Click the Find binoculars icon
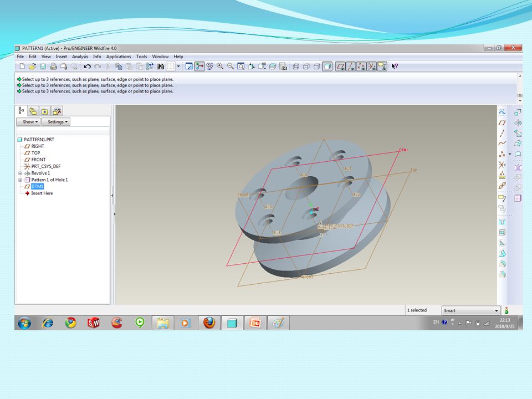 coord(160,66)
